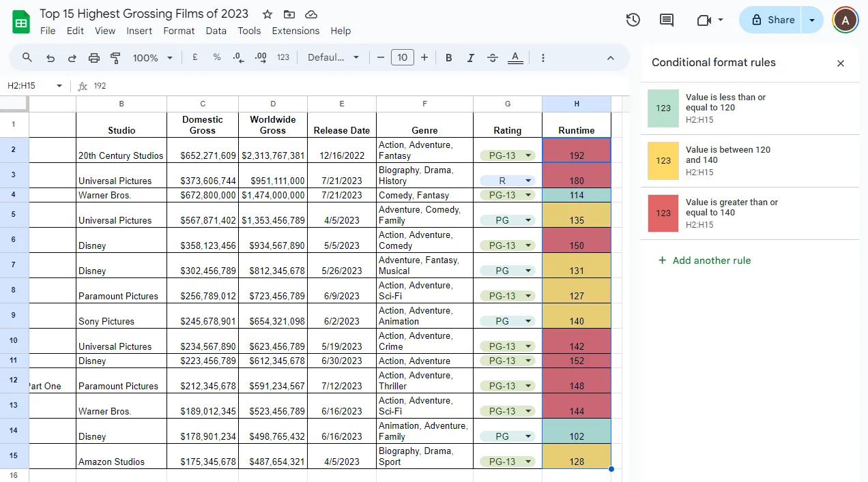The width and height of the screenshot is (868, 482).
Task: Activate the paint format tool
Action: point(115,58)
